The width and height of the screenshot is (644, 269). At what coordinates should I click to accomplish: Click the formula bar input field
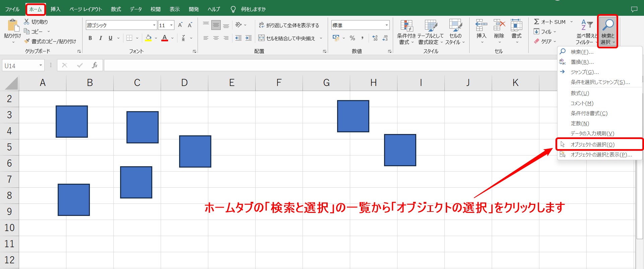tap(330, 65)
